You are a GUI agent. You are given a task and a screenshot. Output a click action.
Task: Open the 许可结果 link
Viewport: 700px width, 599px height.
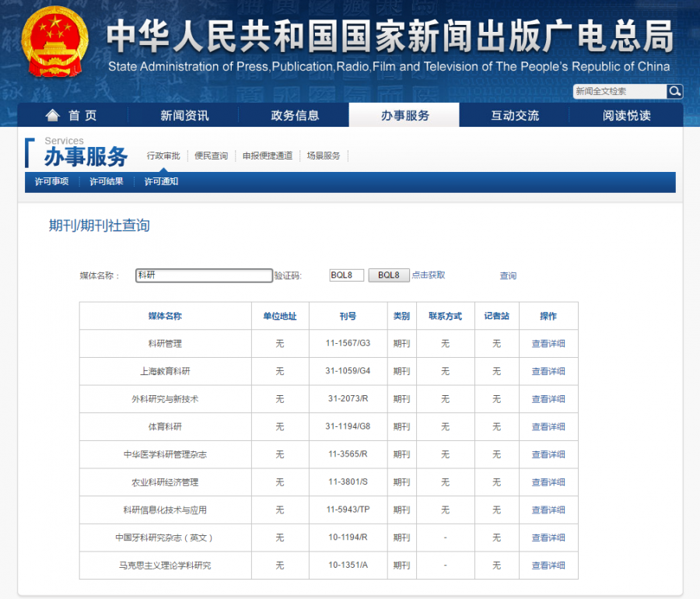click(x=107, y=181)
